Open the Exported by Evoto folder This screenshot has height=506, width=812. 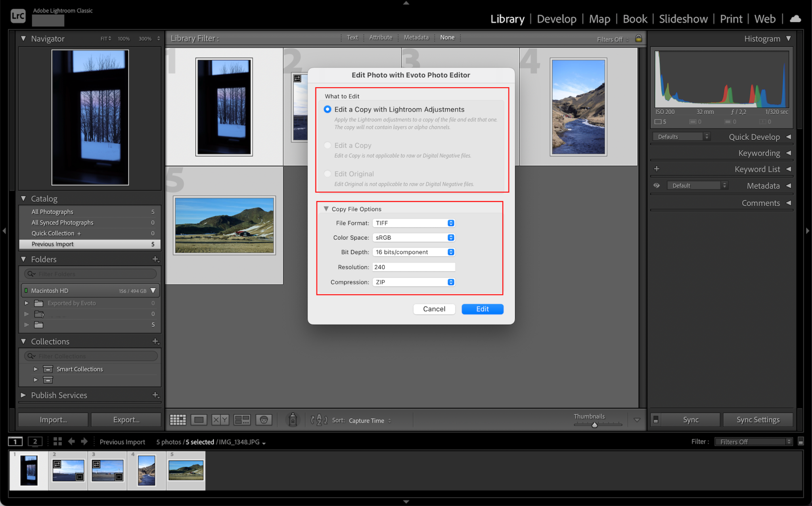tap(71, 303)
